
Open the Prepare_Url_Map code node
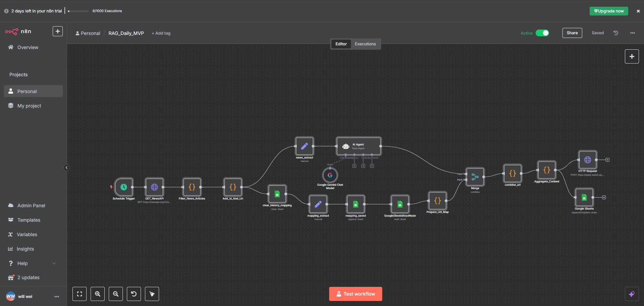coord(438,201)
